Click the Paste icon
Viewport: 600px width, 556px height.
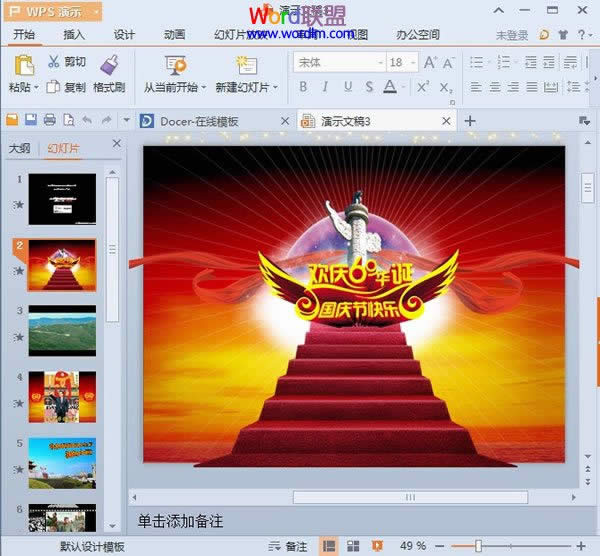click(24, 65)
